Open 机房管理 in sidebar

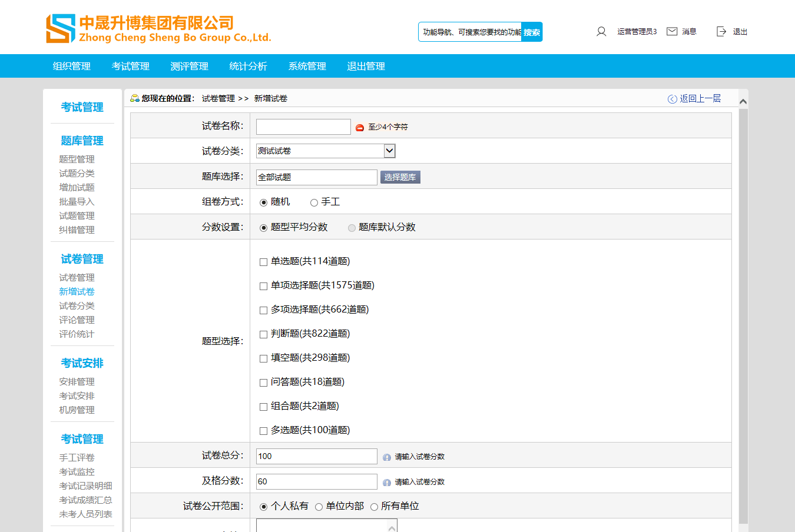77,410
